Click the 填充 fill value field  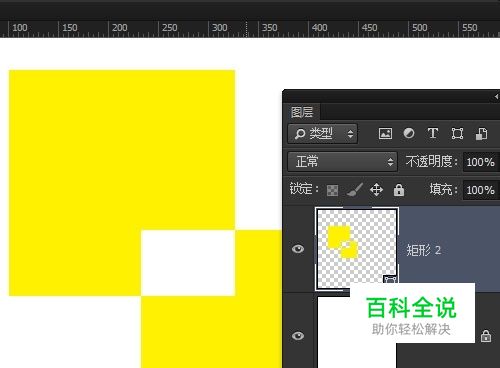point(480,190)
